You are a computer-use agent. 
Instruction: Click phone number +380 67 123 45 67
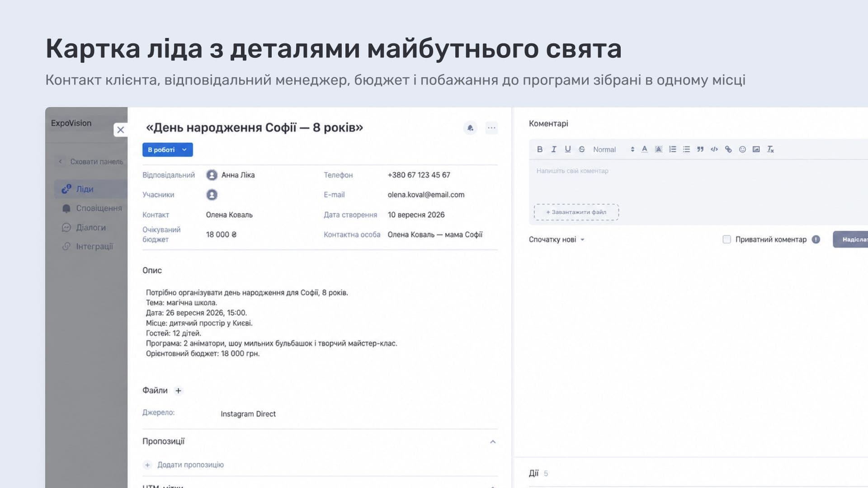(419, 175)
